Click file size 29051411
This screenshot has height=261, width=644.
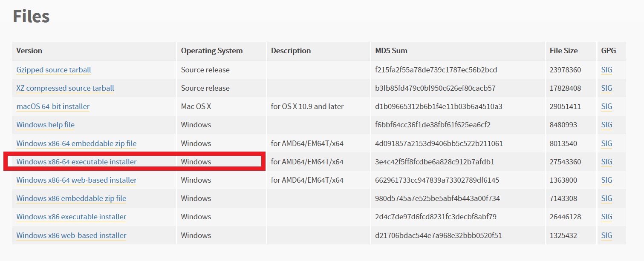coord(565,106)
